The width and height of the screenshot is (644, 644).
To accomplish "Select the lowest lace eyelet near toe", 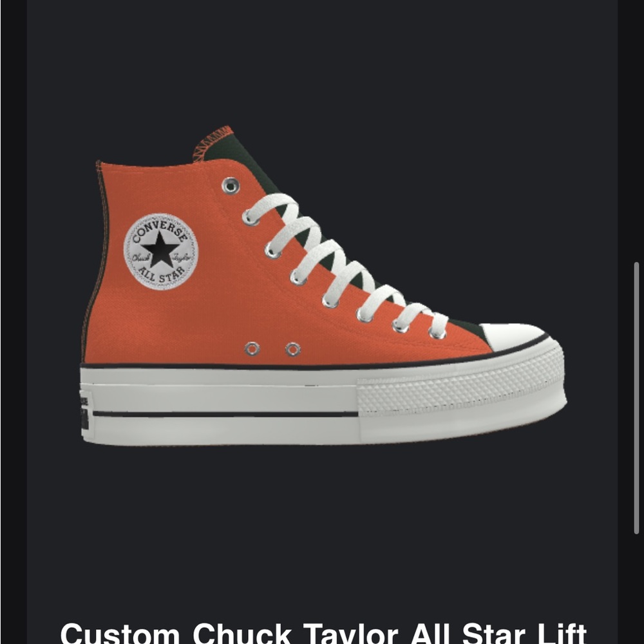I will coord(437,333).
